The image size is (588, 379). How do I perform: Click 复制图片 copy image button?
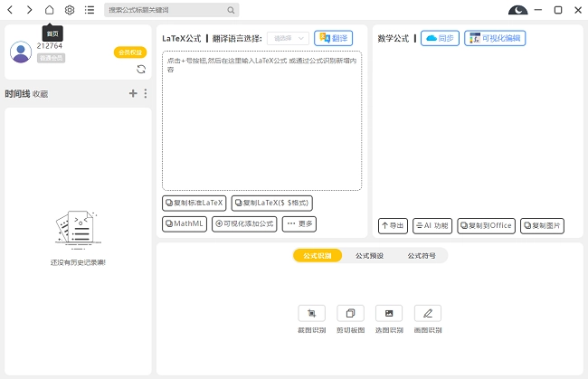pyautogui.click(x=542, y=226)
